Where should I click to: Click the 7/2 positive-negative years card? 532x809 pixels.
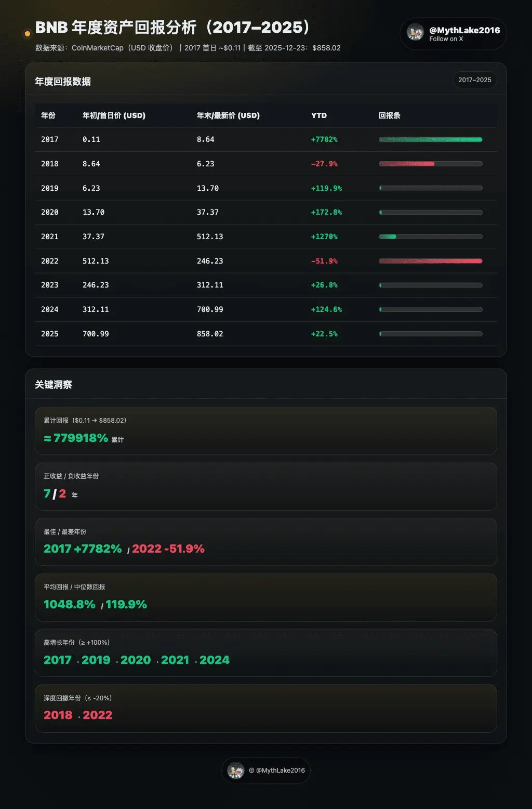(266, 487)
